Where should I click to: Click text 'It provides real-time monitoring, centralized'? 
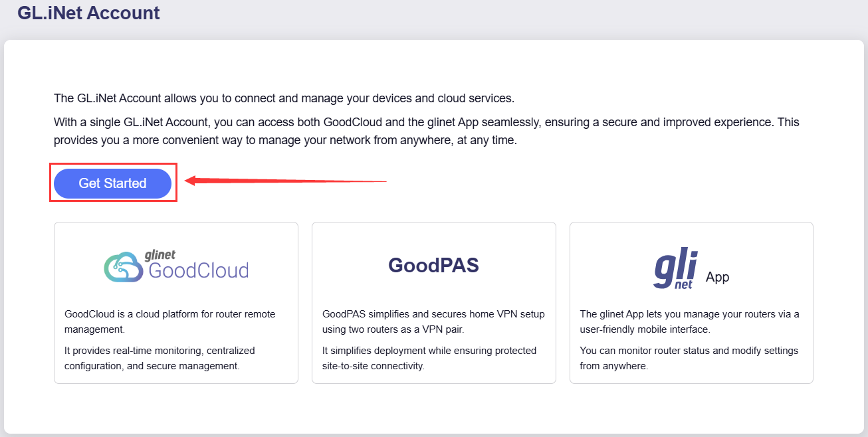point(160,351)
